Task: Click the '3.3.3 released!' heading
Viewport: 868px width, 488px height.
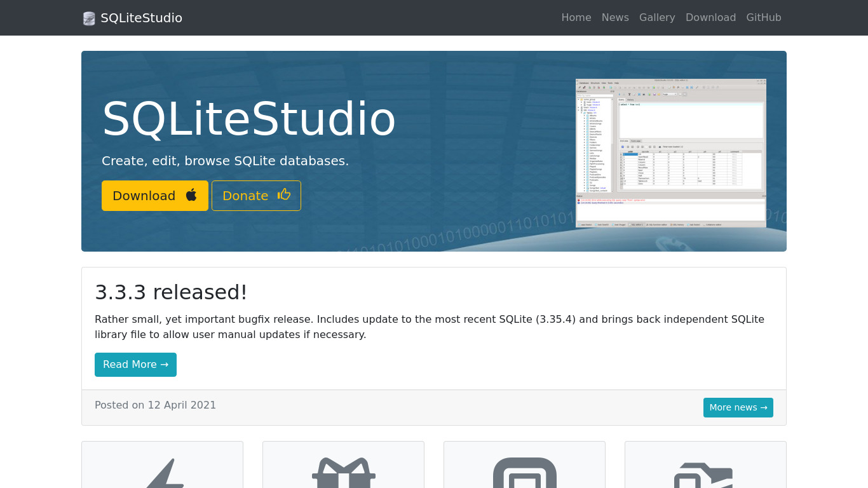Action: 171,292
